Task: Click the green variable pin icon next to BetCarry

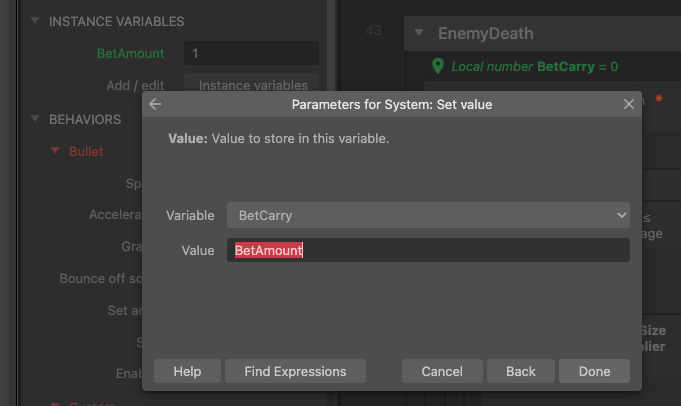Action: point(438,66)
